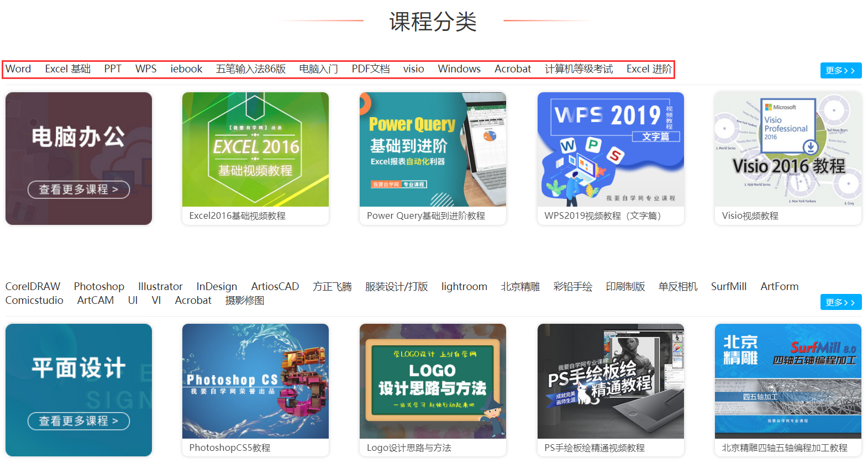Open Acrobat in the office category row
This screenshot has width=868, height=463.
click(513, 69)
